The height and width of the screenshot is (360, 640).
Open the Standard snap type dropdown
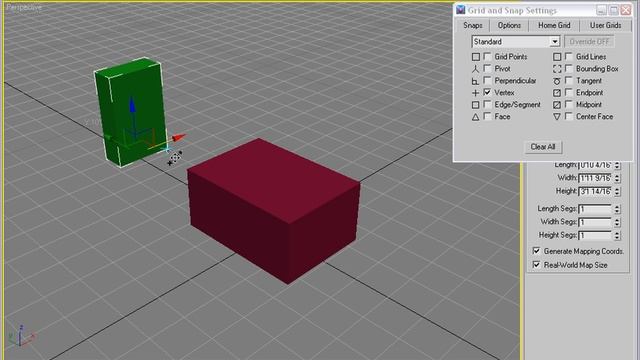point(516,42)
